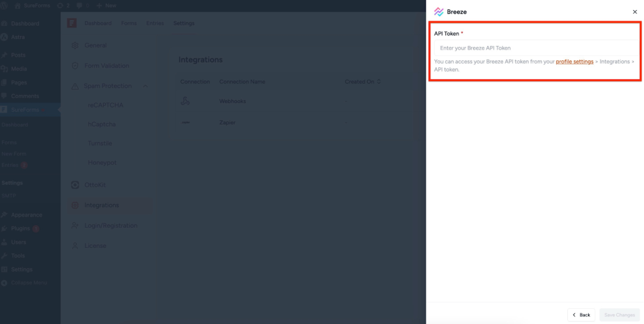This screenshot has width=644, height=324.
Task: Click the Zapier connection name
Action: (227, 123)
